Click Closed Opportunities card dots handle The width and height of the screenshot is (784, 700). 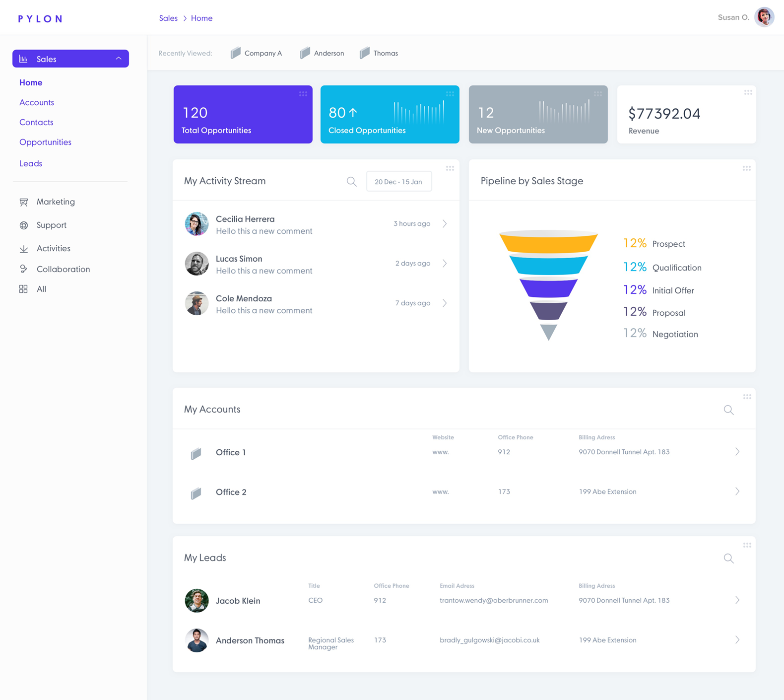pos(450,94)
